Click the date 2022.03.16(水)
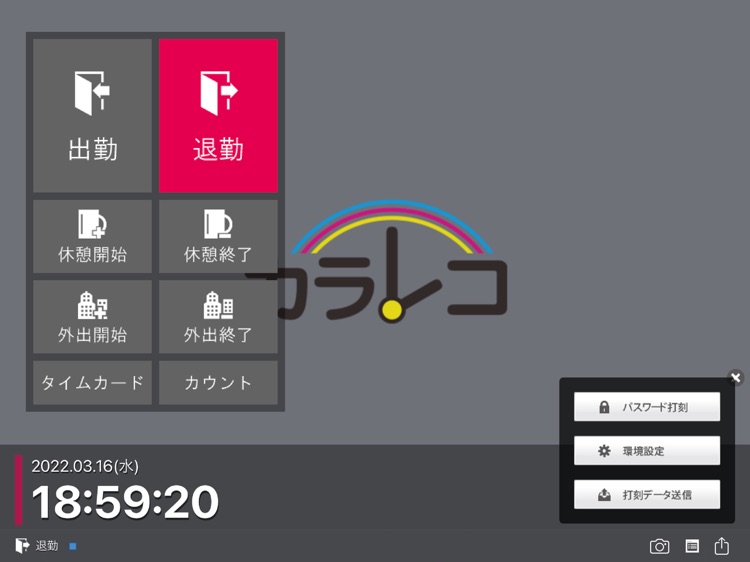The height and width of the screenshot is (562, 750). [x=85, y=466]
